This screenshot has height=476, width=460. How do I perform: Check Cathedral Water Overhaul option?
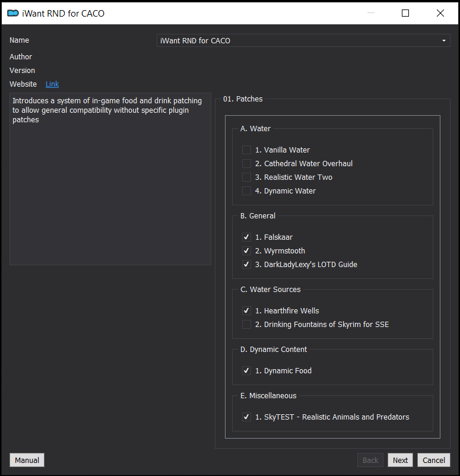[246, 164]
